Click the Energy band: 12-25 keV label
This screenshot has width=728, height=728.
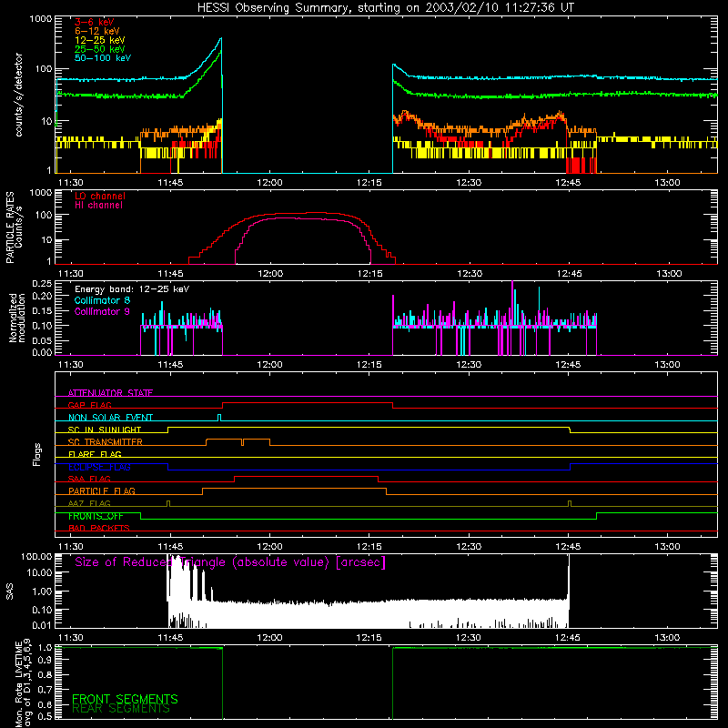pyautogui.click(x=132, y=289)
